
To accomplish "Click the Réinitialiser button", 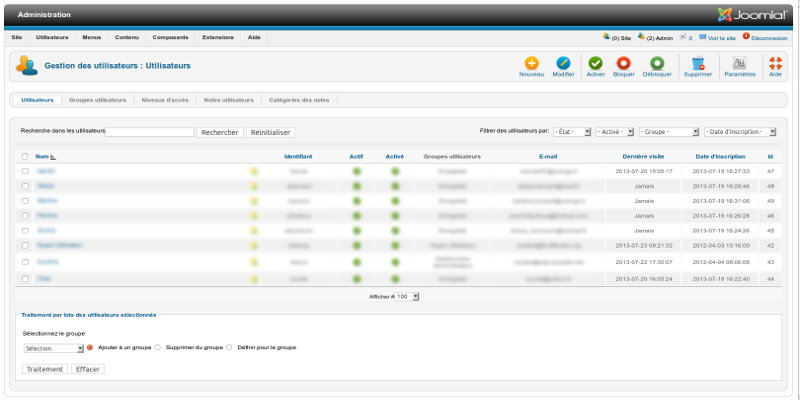I will [x=270, y=133].
